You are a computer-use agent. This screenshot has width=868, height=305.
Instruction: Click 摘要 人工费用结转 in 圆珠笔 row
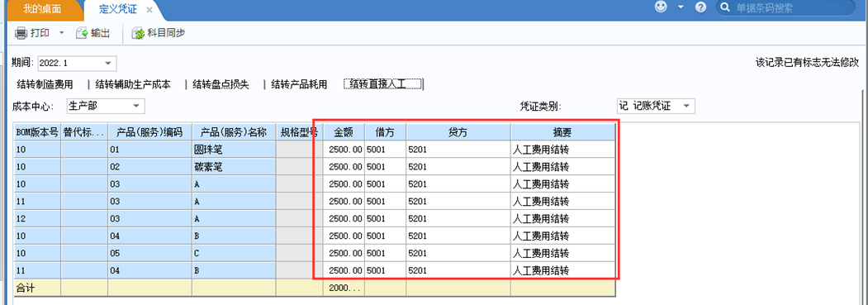(563, 150)
